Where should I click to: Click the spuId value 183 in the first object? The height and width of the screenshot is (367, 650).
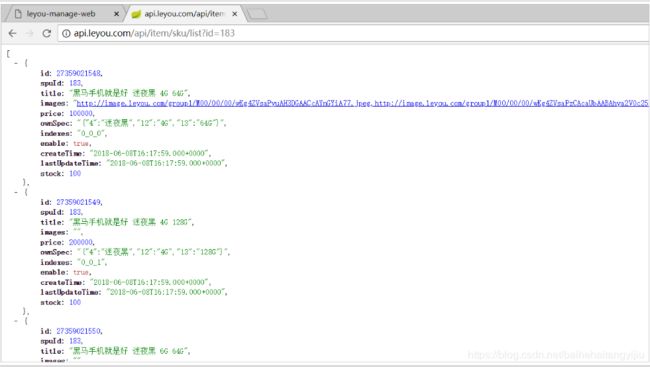pos(75,83)
